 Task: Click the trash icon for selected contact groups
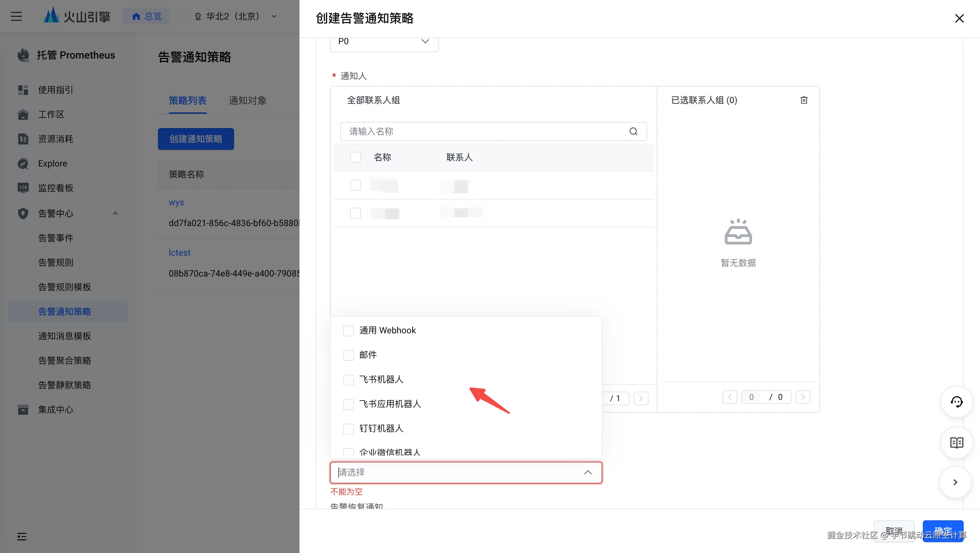click(803, 100)
